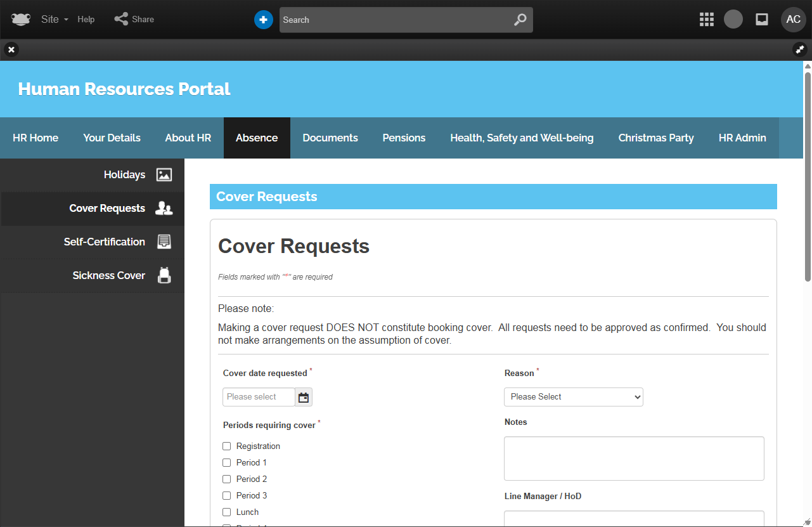Click the blue plus add button

coord(263,20)
